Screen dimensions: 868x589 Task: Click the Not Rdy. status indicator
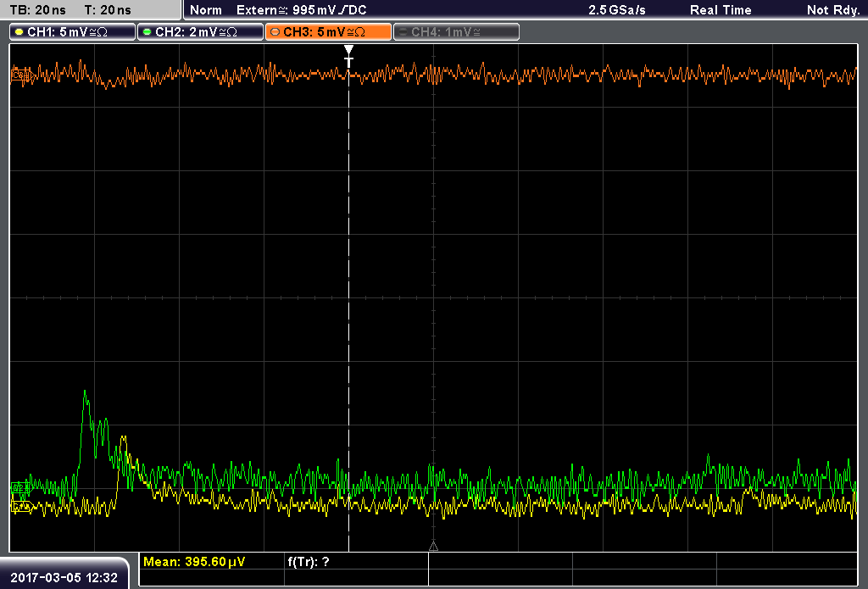[x=833, y=10]
